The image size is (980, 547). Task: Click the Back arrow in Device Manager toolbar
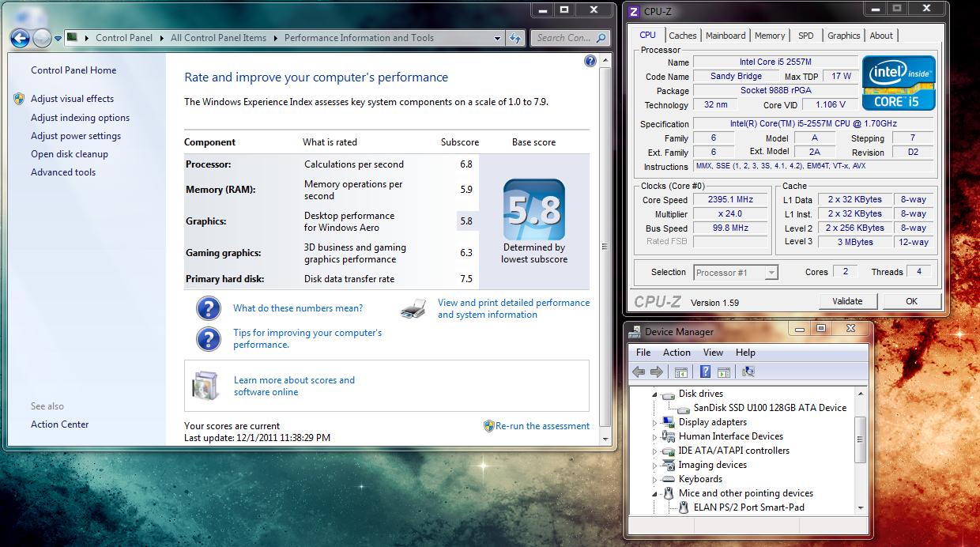pos(639,372)
